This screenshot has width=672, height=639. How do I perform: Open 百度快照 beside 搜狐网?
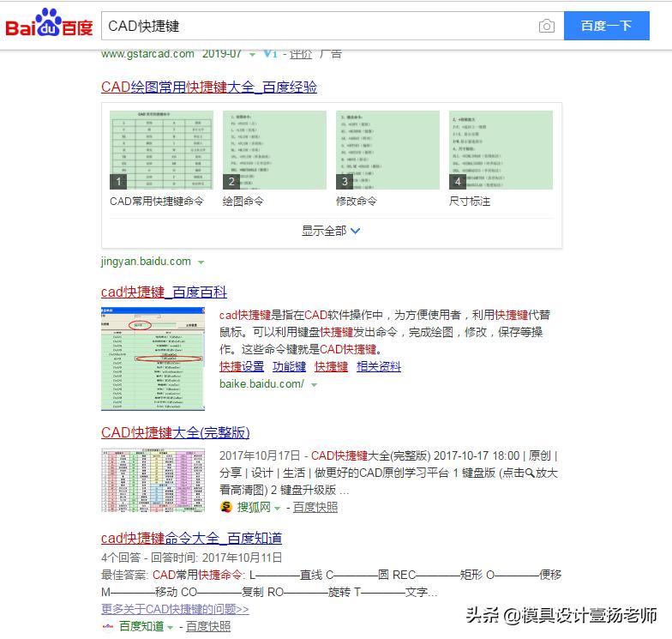315,508
